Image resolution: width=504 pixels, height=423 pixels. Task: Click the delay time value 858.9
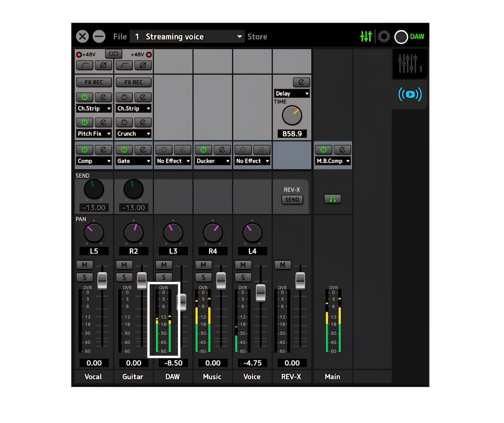(292, 134)
